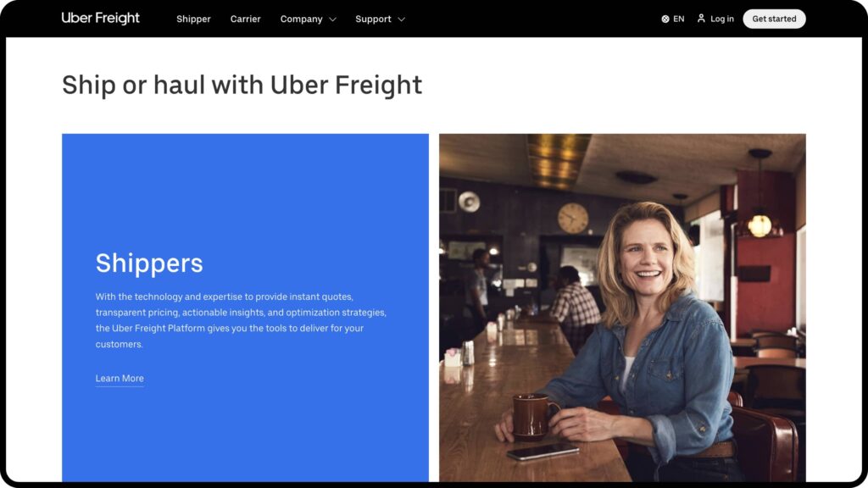Open the Support menu label

pyautogui.click(x=373, y=19)
